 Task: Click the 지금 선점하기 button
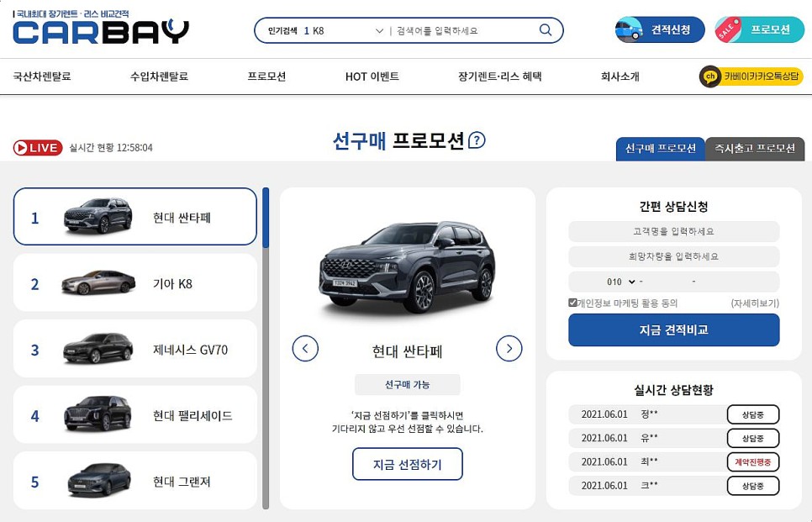click(x=408, y=464)
